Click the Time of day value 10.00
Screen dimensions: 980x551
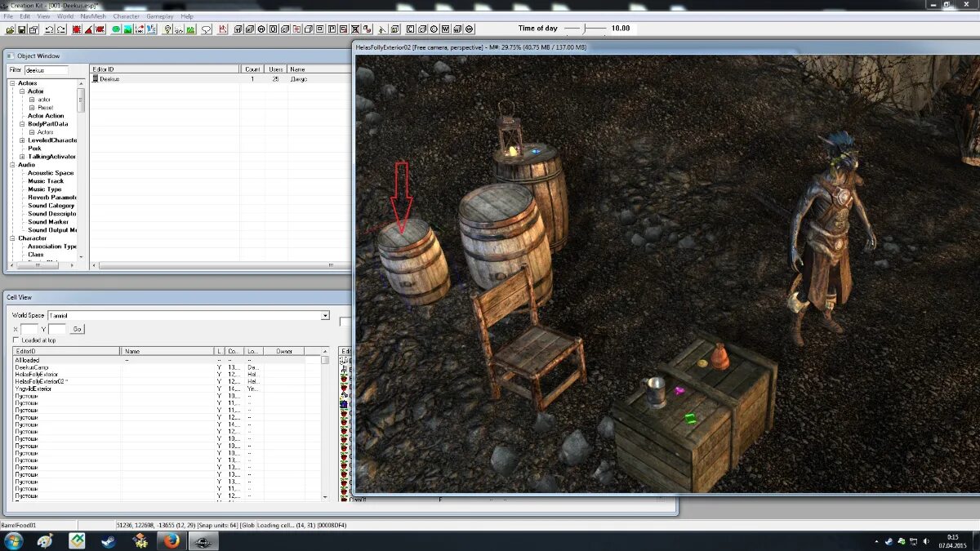coord(621,29)
